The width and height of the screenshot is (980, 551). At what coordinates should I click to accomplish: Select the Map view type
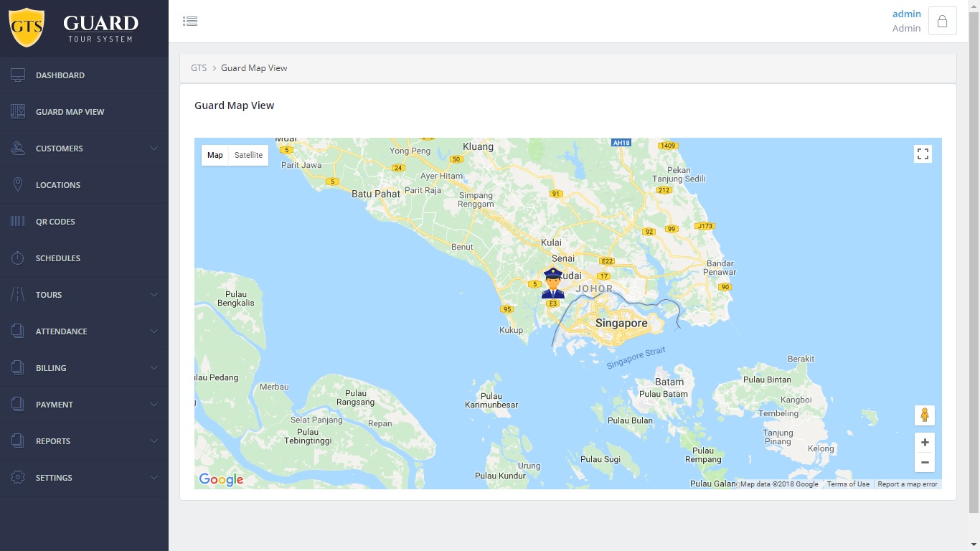[x=215, y=155]
